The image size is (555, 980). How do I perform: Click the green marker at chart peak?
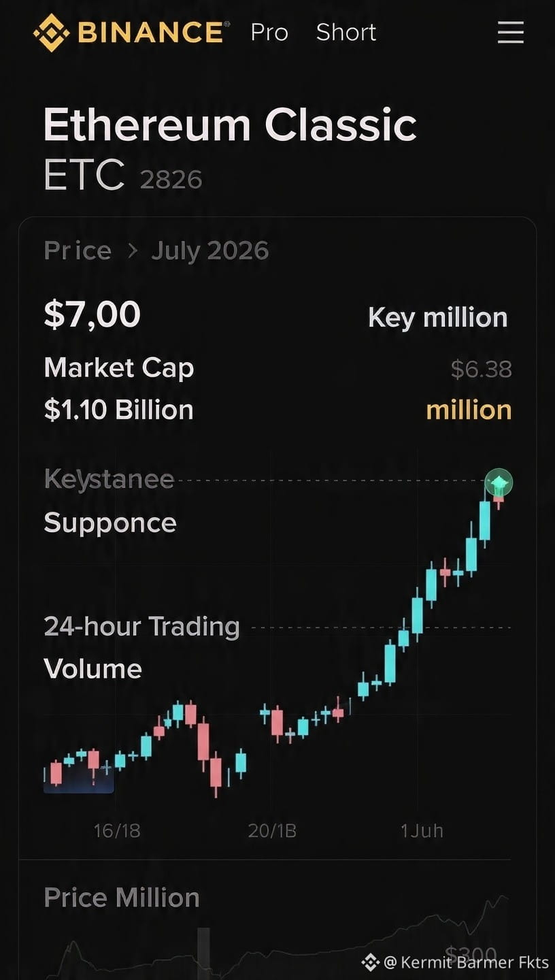(500, 483)
